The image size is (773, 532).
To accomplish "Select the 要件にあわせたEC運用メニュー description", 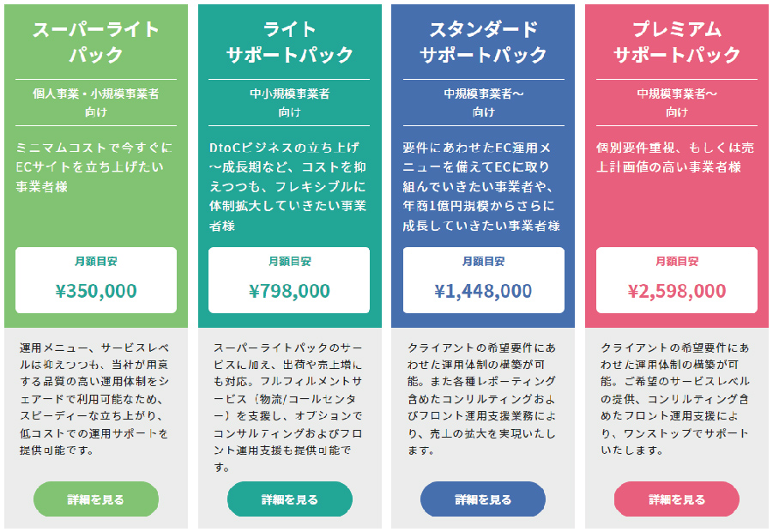I will (483, 186).
